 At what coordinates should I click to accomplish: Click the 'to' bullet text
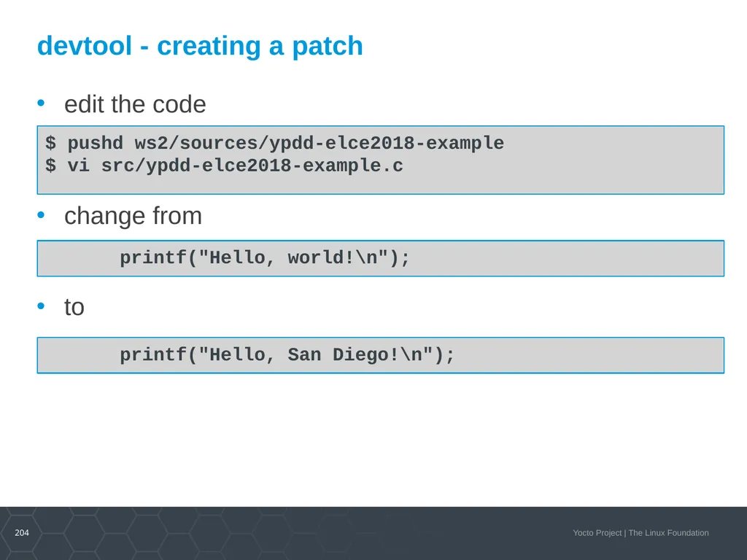pyautogui.click(x=74, y=307)
